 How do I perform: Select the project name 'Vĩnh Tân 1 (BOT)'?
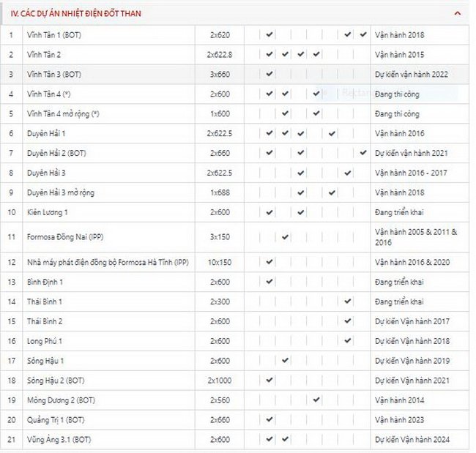[54, 34]
